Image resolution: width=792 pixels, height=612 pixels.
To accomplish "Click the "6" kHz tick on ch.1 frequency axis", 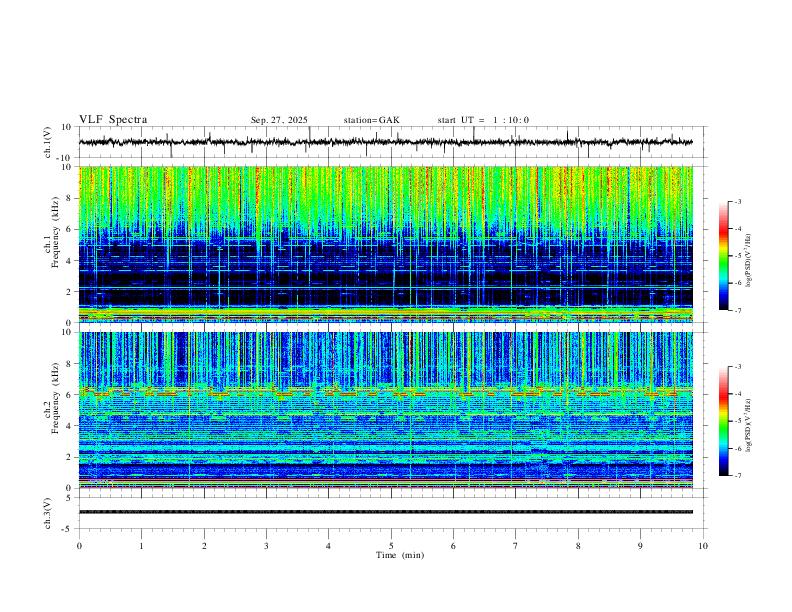I will tap(69, 229).
